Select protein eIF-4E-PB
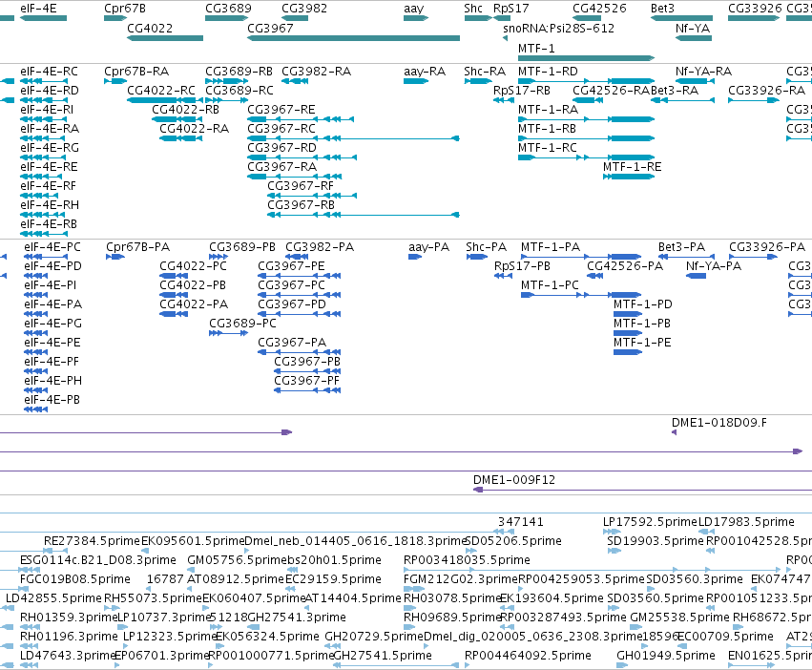The height and width of the screenshot is (670, 812). coord(52,400)
